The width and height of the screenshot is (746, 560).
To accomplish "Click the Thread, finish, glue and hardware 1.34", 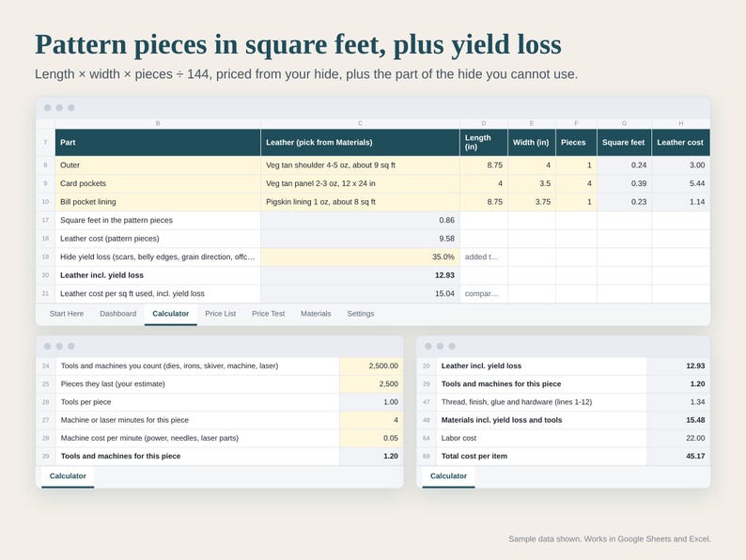I will click(678, 402).
